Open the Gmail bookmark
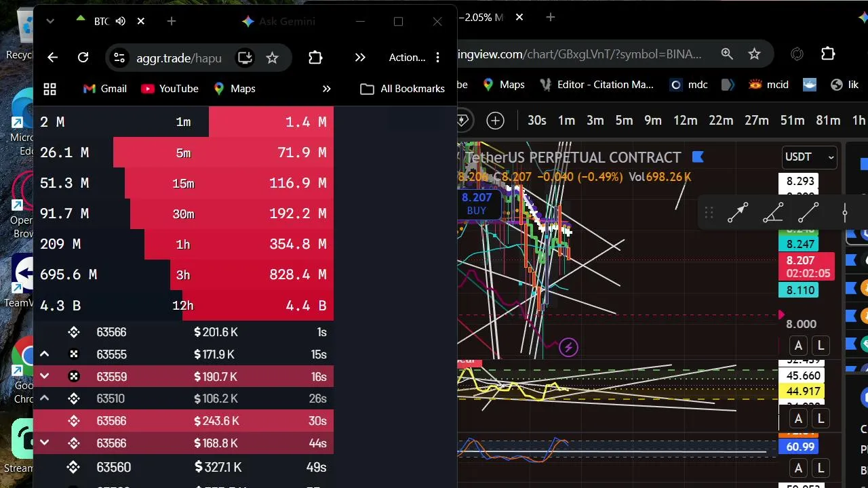The width and height of the screenshot is (868, 488). pos(104,89)
